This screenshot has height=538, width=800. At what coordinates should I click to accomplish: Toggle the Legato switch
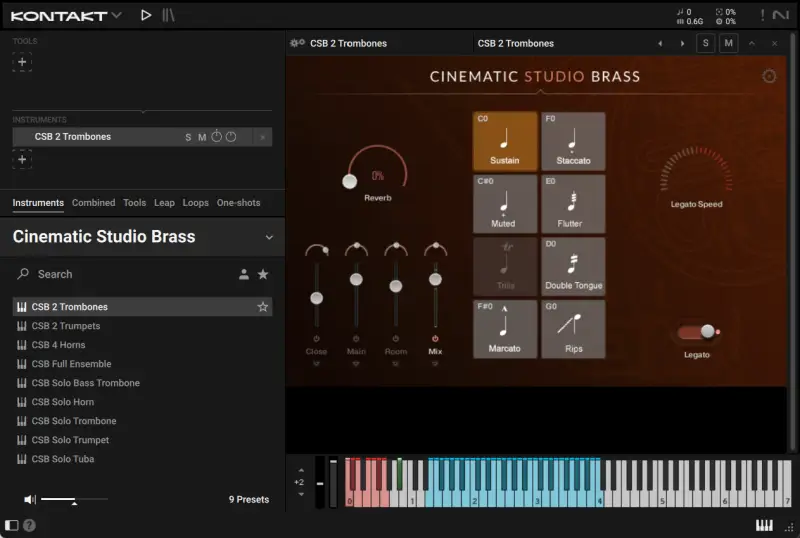click(x=697, y=332)
